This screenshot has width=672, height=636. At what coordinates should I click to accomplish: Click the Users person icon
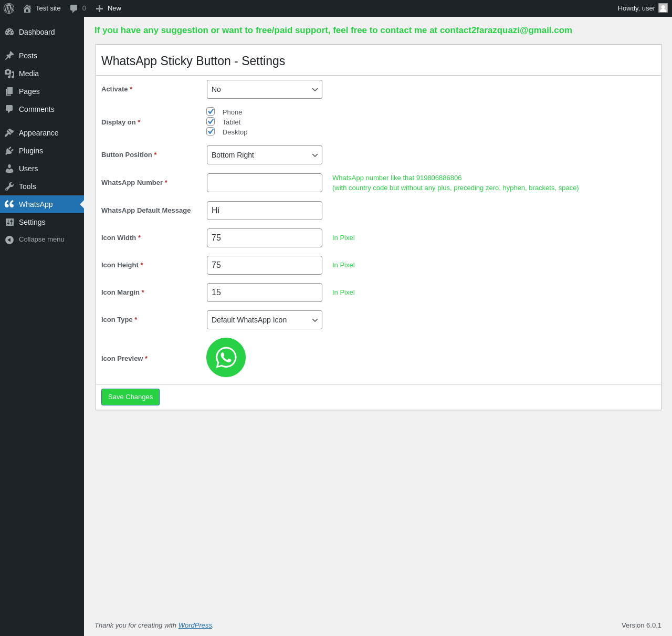pyautogui.click(x=9, y=169)
